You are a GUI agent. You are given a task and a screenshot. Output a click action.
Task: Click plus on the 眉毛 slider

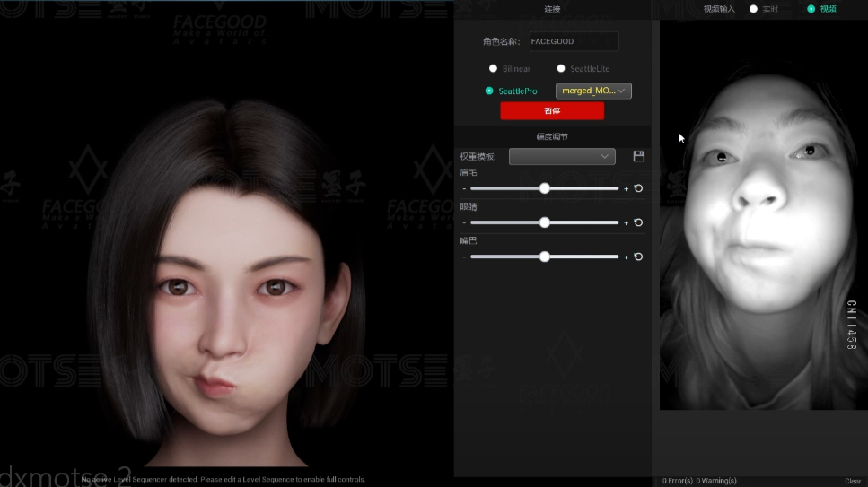[x=626, y=188]
